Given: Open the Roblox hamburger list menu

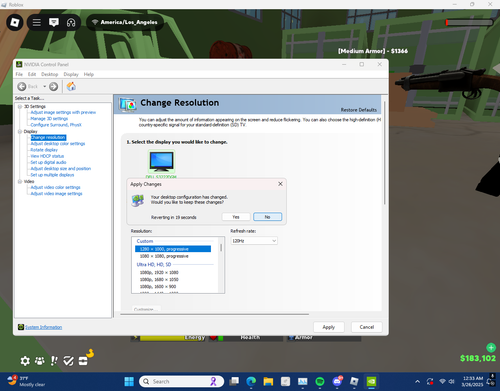Looking at the screenshot, I should (x=37, y=22).
